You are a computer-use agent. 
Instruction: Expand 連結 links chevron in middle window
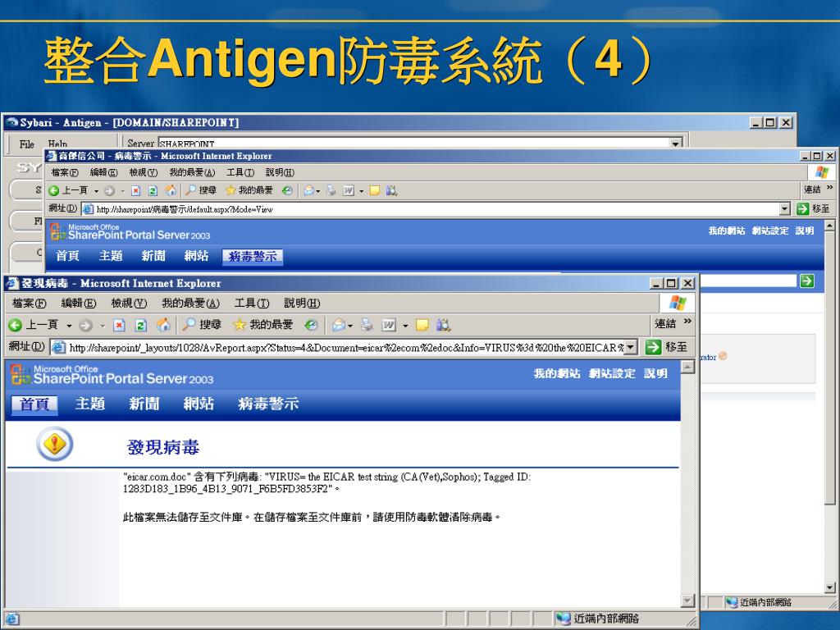(x=830, y=188)
